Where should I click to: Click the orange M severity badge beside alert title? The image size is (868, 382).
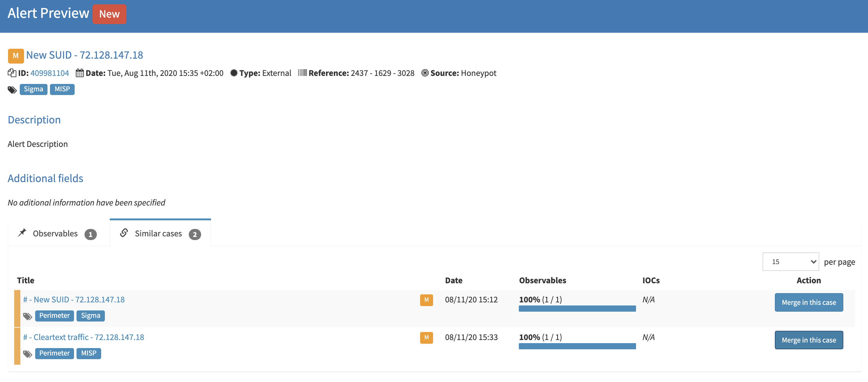tap(15, 56)
